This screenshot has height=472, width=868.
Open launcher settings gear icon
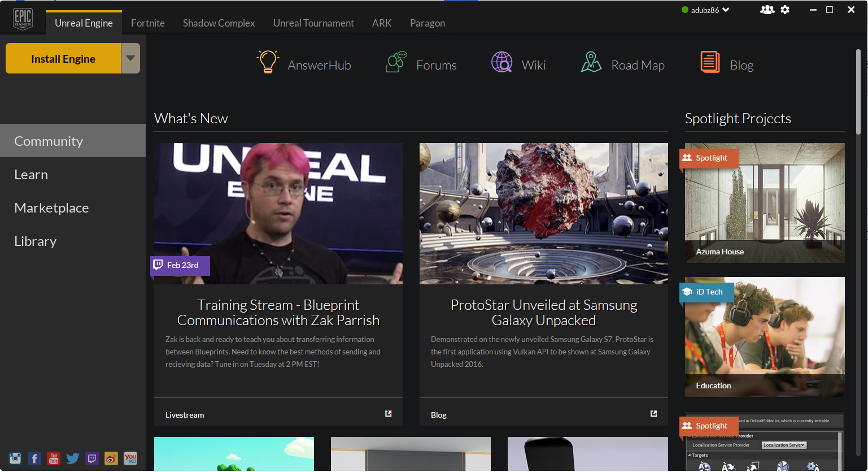point(785,10)
